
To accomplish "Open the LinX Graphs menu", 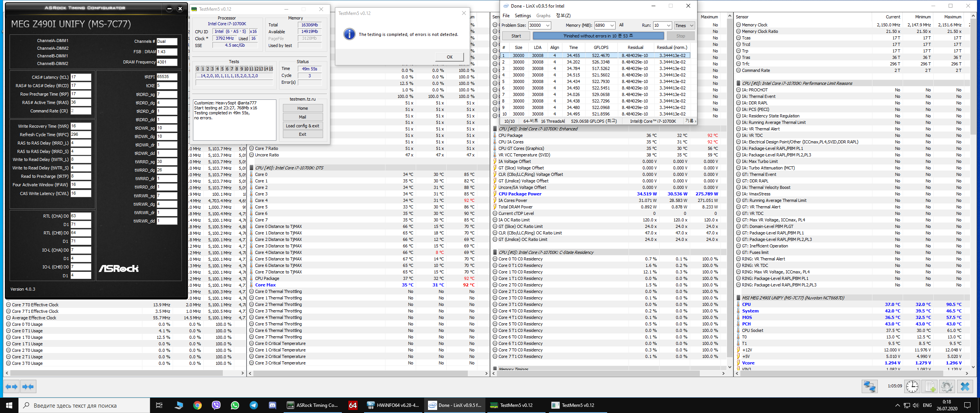I will tap(543, 16).
